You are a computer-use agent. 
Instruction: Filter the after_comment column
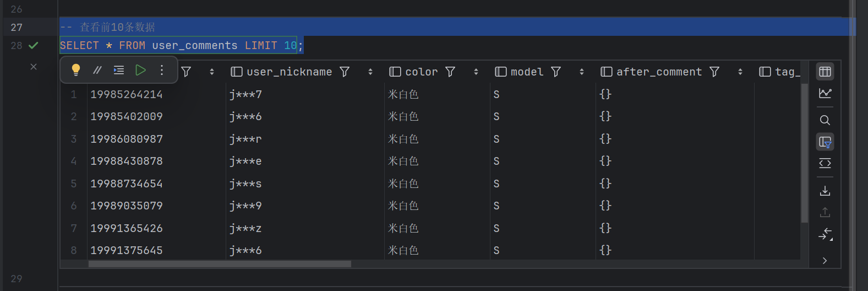coord(714,72)
